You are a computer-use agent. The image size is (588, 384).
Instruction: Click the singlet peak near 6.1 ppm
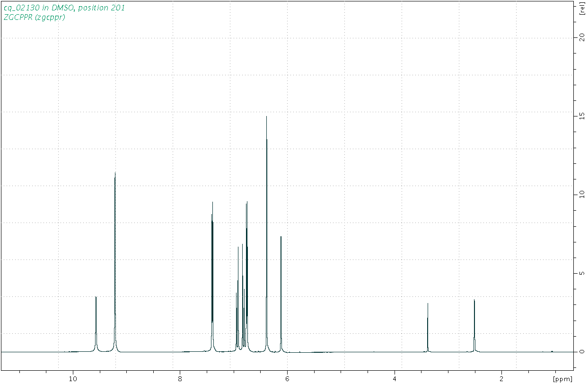281,294
